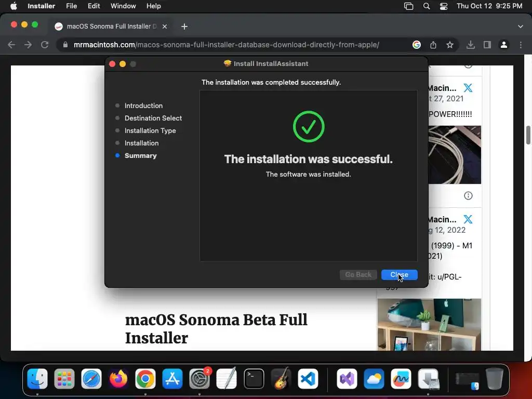The height and width of the screenshot is (399, 532).
Task: Open Safari from the Dock
Action: [91, 379]
